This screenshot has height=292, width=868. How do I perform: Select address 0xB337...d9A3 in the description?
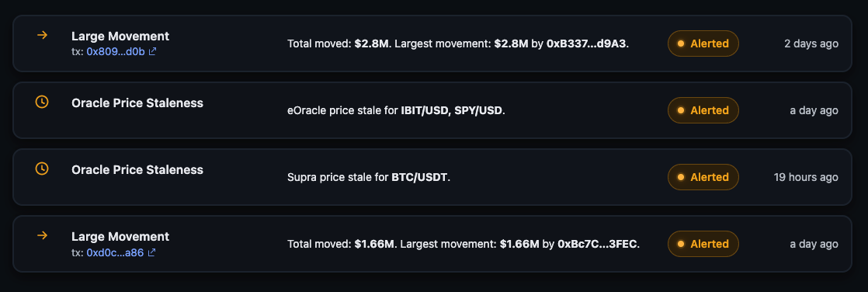pyautogui.click(x=586, y=43)
